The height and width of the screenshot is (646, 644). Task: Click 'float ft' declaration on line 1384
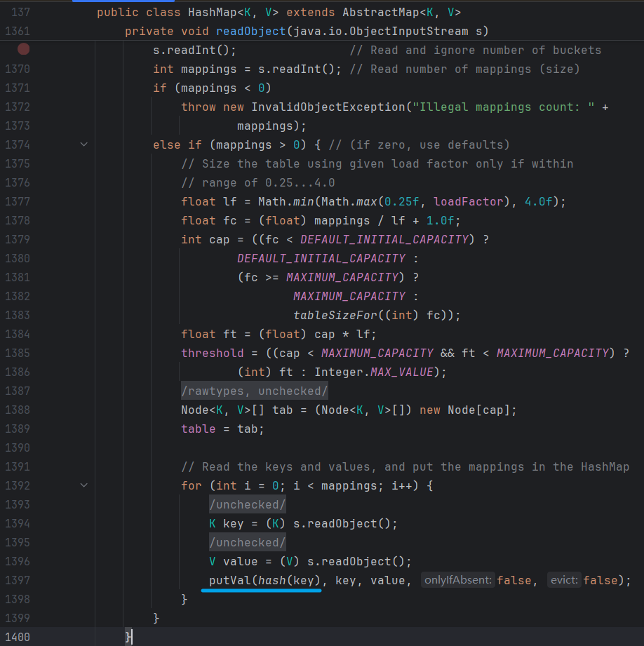(209, 334)
